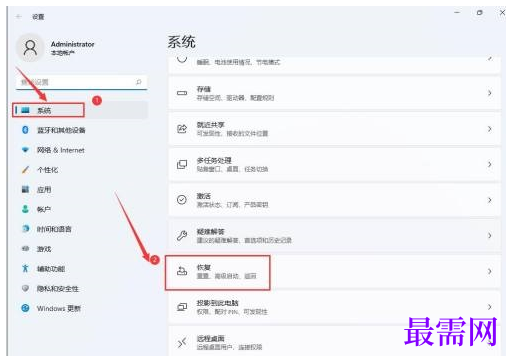Select 系统 in the sidebar
The width and height of the screenshot is (516, 363).
(x=81, y=110)
